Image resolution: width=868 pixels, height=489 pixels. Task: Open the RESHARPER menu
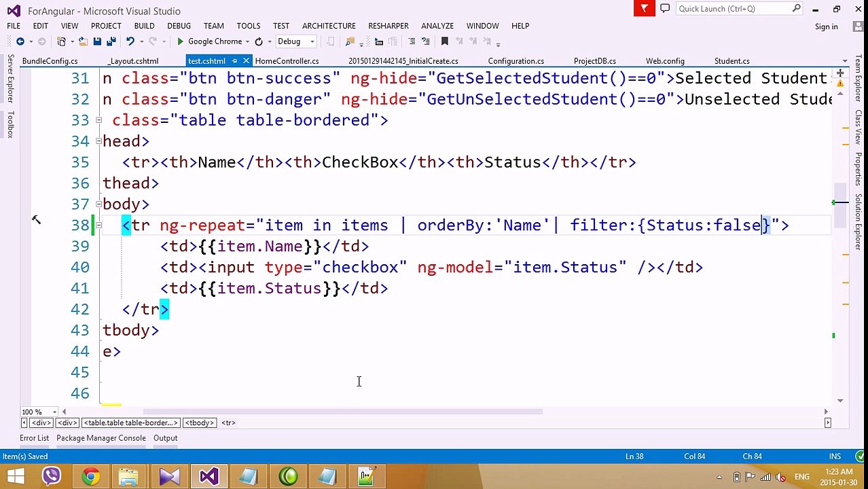click(x=388, y=26)
